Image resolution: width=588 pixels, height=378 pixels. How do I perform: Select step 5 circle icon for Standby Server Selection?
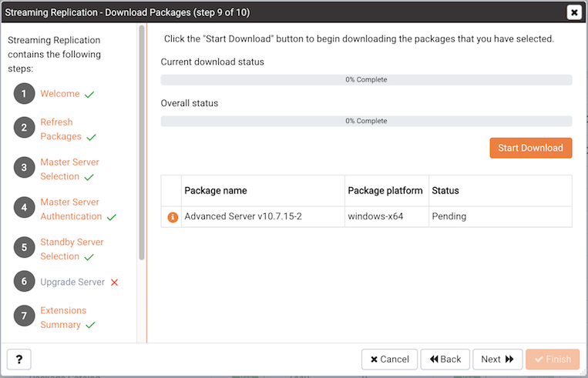(x=25, y=247)
